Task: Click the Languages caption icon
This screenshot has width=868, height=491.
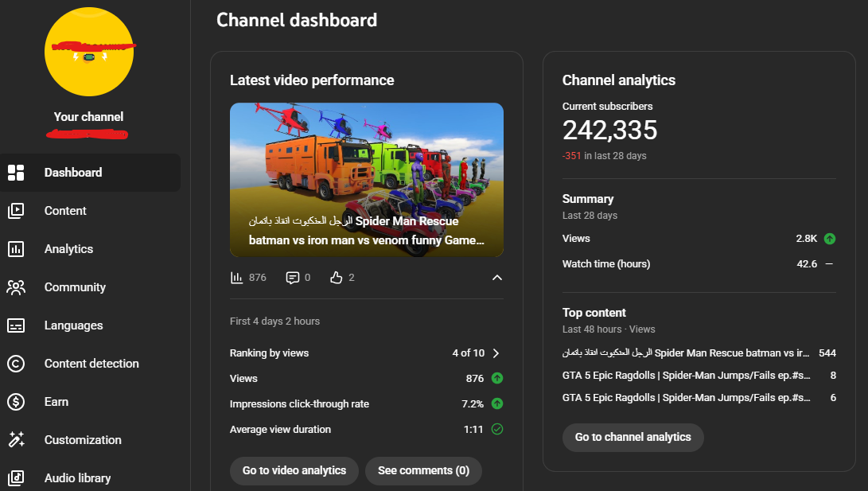Action: [x=16, y=325]
